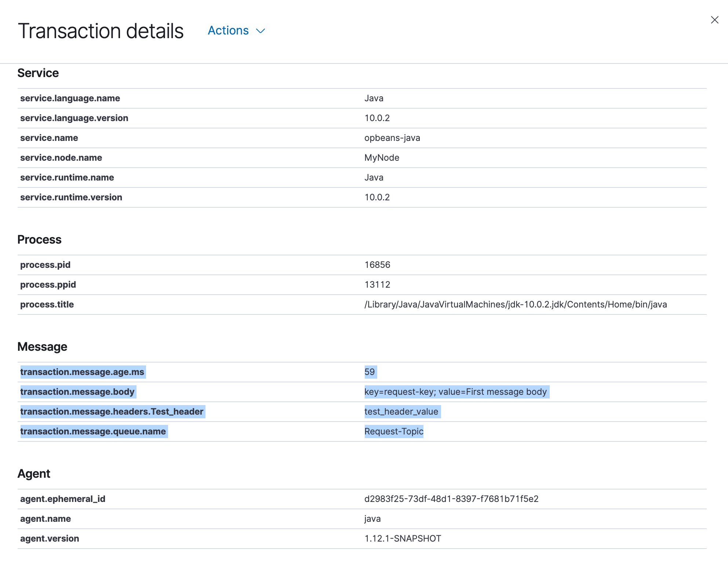The width and height of the screenshot is (728, 568).
Task: Click the process.ppid value 13112
Action: [377, 285]
